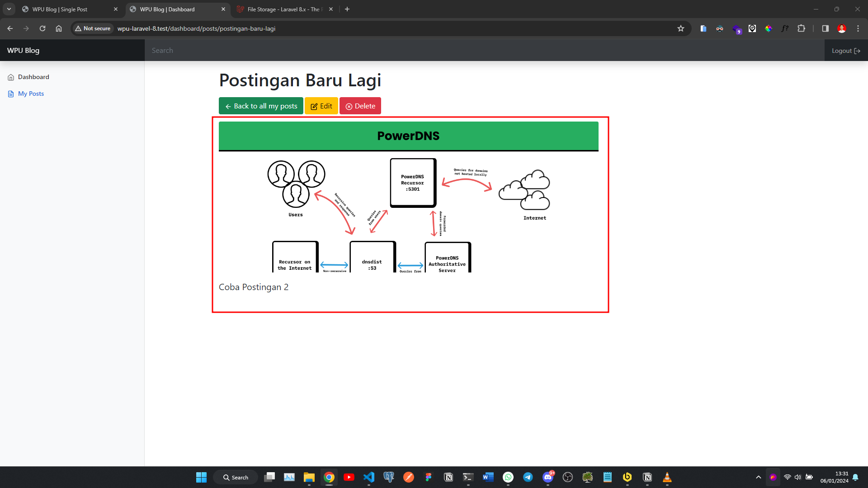
Task: Bookmark this page with star icon
Action: point(681,28)
